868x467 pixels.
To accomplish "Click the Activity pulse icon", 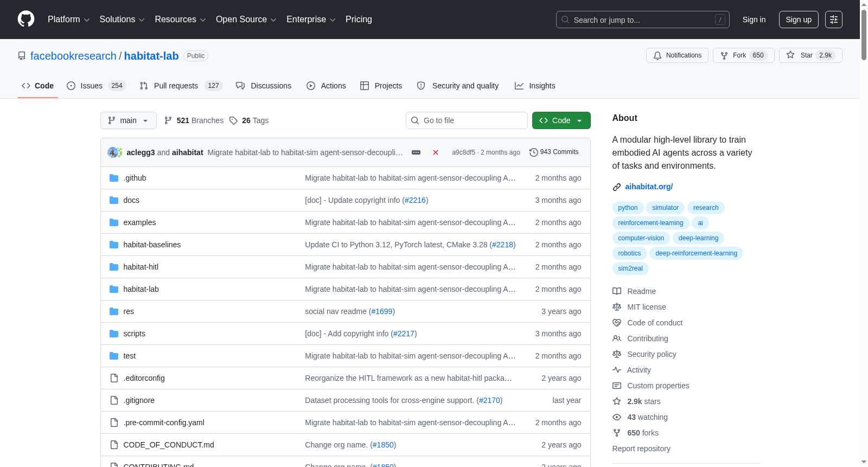I will tap(617, 370).
